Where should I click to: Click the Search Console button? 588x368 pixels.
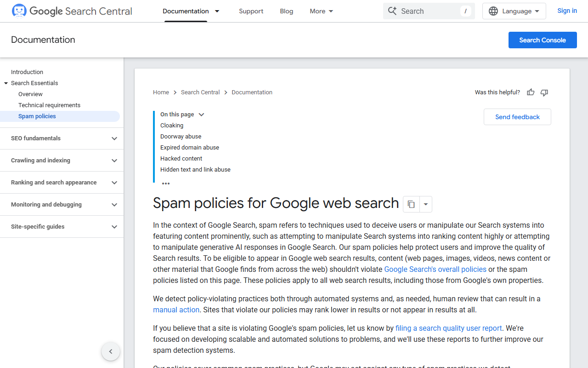pyautogui.click(x=543, y=40)
